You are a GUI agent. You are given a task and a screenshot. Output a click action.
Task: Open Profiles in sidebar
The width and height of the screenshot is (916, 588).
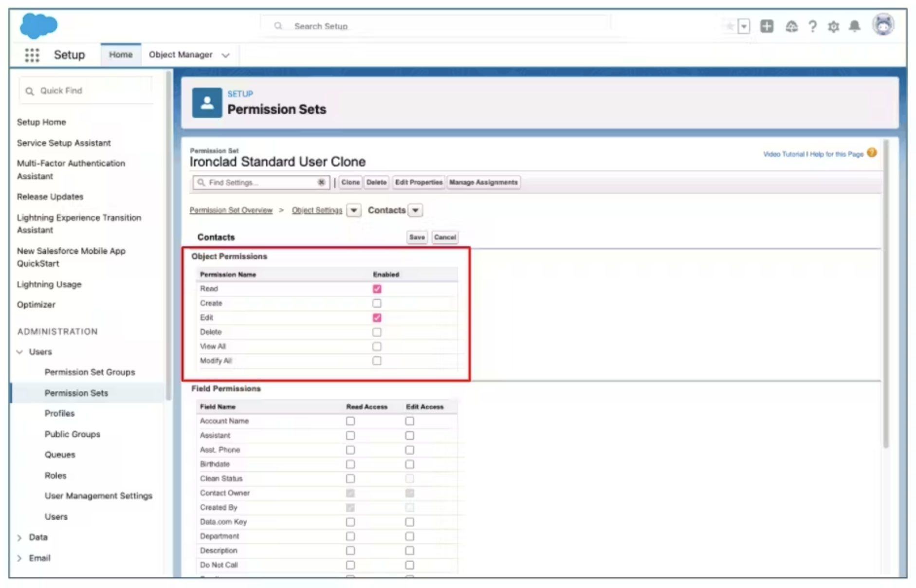(59, 413)
